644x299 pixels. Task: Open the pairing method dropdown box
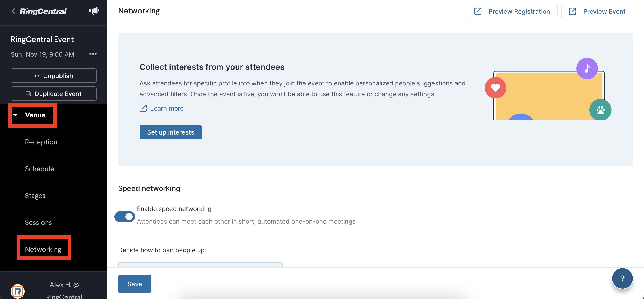[x=200, y=265]
